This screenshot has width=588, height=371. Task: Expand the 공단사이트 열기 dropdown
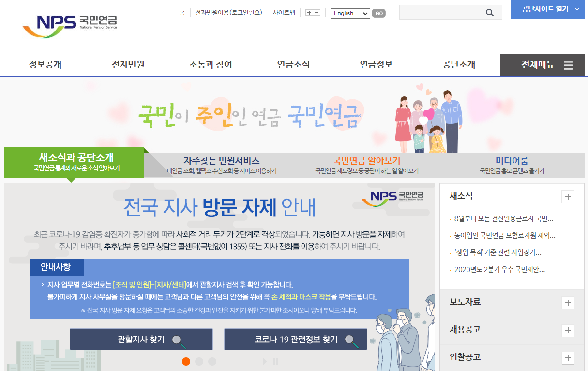coord(547,9)
